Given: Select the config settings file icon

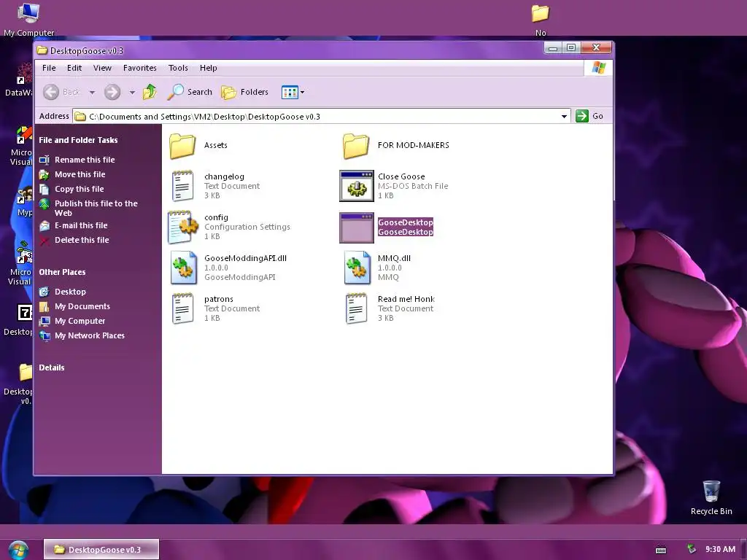Looking at the screenshot, I should tap(182, 227).
